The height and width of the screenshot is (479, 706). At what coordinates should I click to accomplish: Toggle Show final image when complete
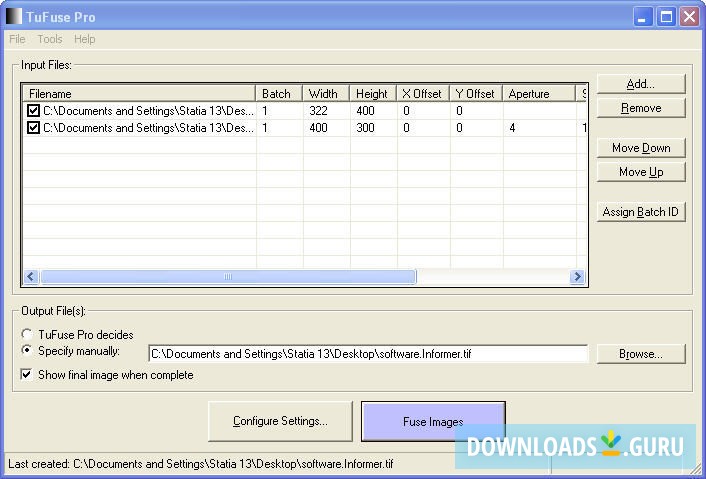pyautogui.click(x=27, y=375)
